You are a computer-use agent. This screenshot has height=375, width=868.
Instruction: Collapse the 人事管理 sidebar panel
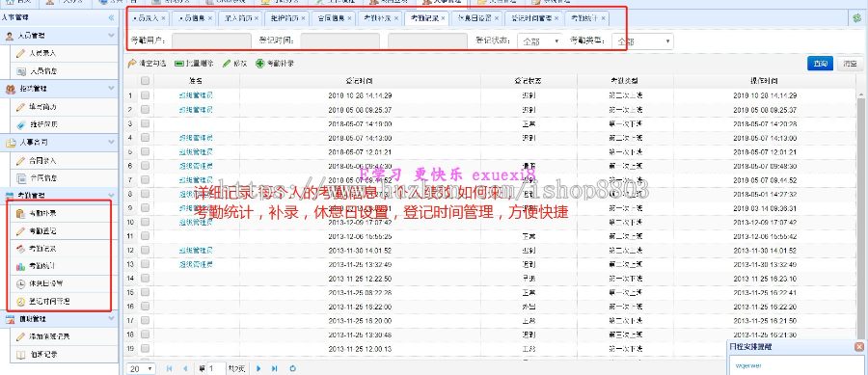tap(111, 17)
